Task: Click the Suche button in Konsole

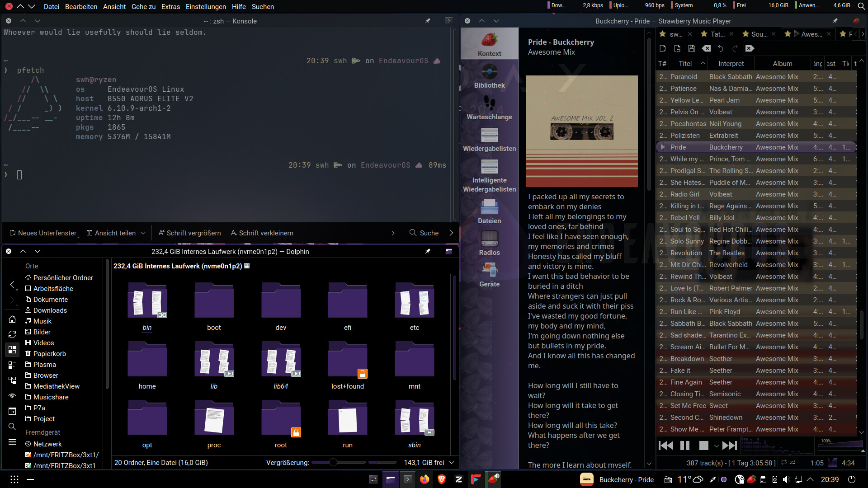Action: pyautogui.click(x=424, y=233)
